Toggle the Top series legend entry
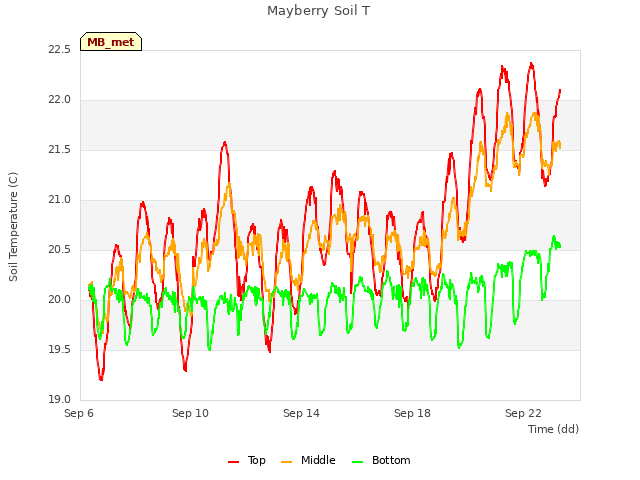640x480 pixels. point(247,460)
